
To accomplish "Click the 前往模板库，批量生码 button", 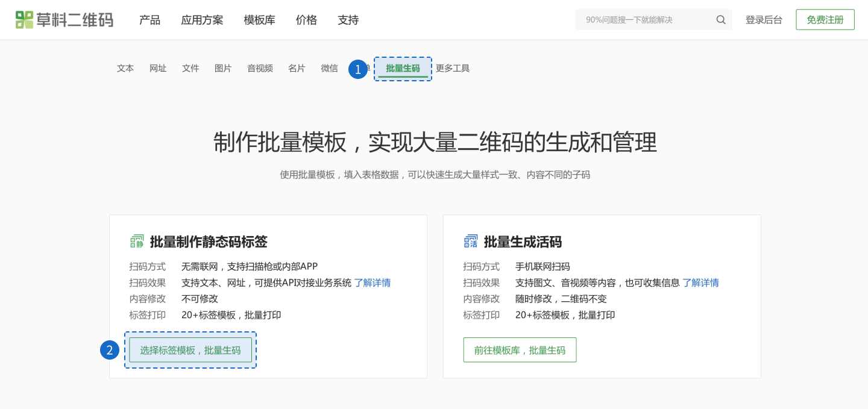I will point(520,350).
